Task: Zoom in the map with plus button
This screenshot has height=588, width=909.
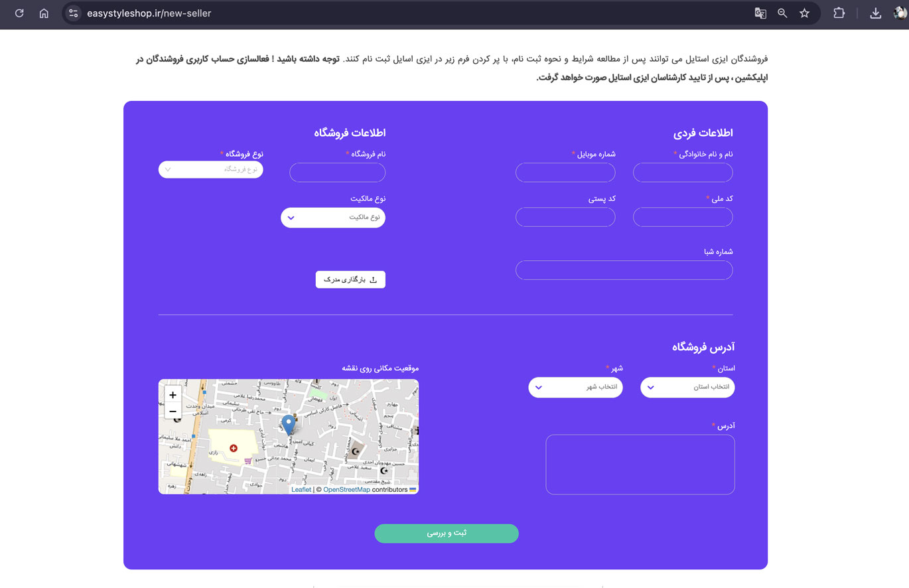Action: [x=173, y=395]
